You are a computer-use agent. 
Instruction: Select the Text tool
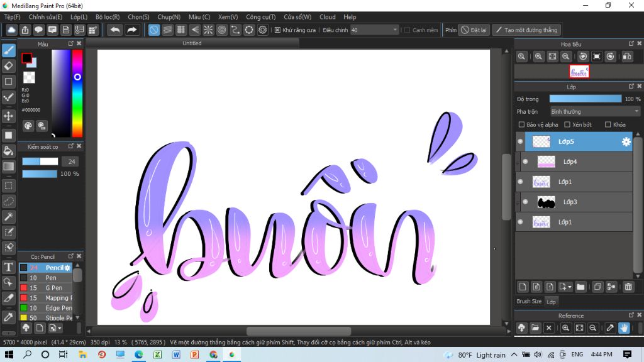9,266
